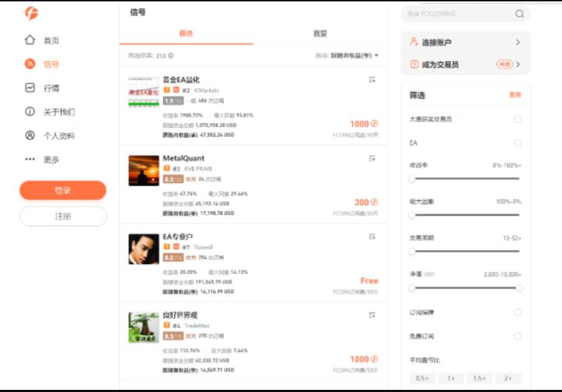Open the 黄金EA量化 chart thumbnail

[x=143, y=92]
